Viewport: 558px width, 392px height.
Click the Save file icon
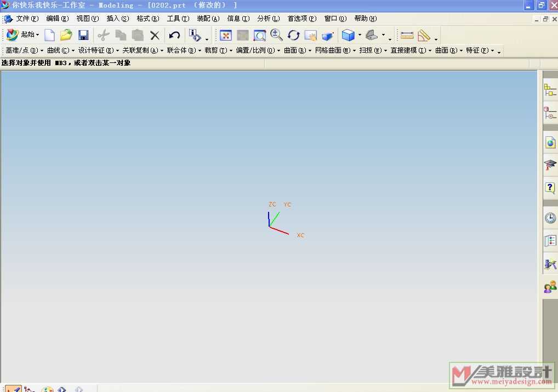[x=83, y=36]
